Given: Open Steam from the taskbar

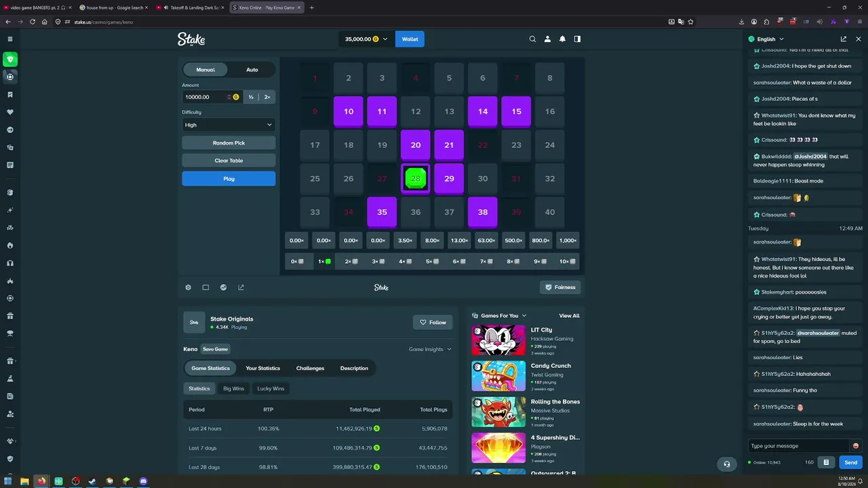Looking at the screenshot, I should point(92,481).
